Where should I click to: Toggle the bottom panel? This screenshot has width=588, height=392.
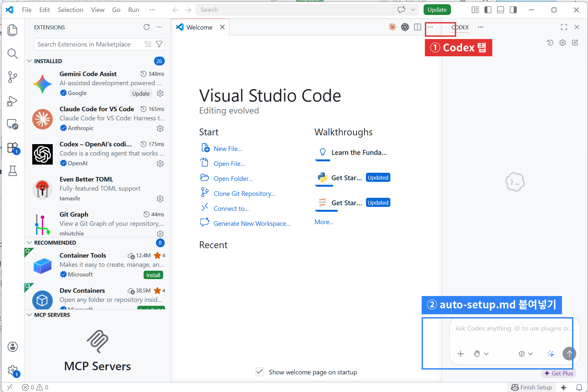point(500,10)
